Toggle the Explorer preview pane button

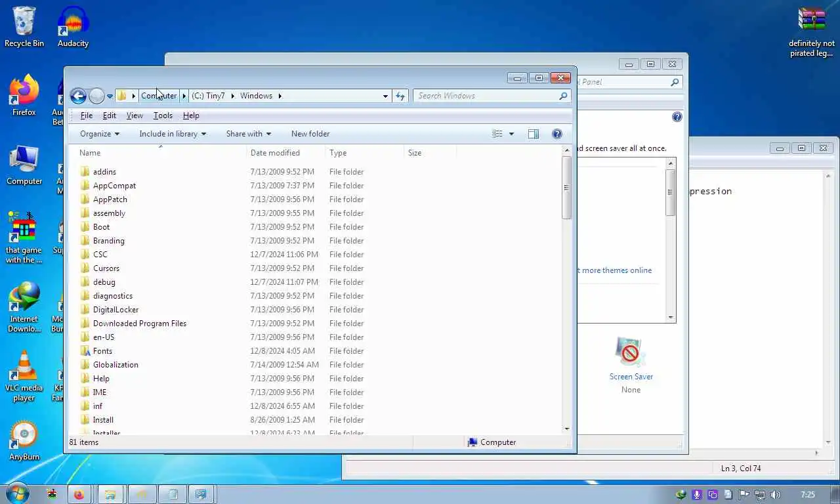pyautogui.click(x=533, y=134)
